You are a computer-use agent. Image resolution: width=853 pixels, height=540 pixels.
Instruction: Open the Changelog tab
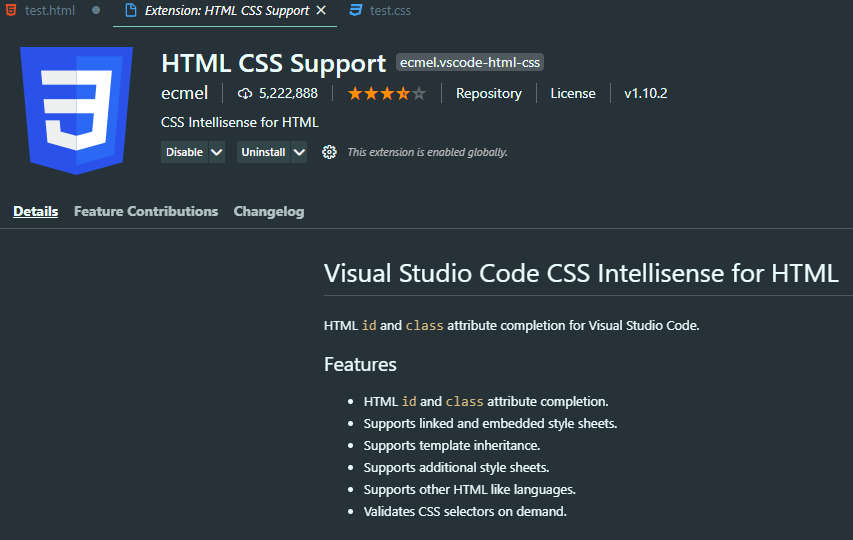[269, 212]
